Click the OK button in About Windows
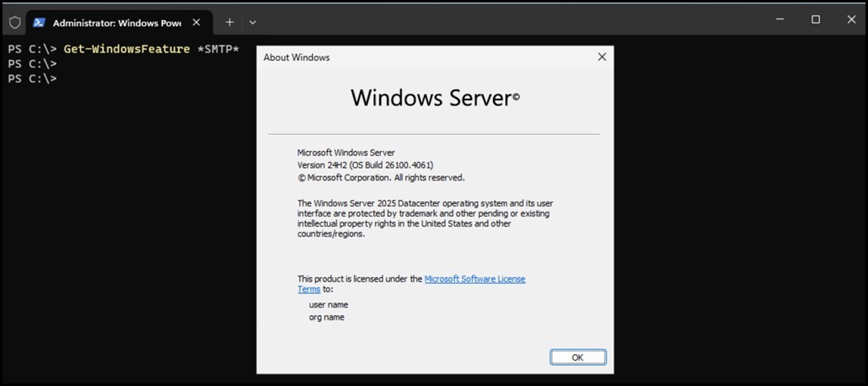 click(577, 357)
